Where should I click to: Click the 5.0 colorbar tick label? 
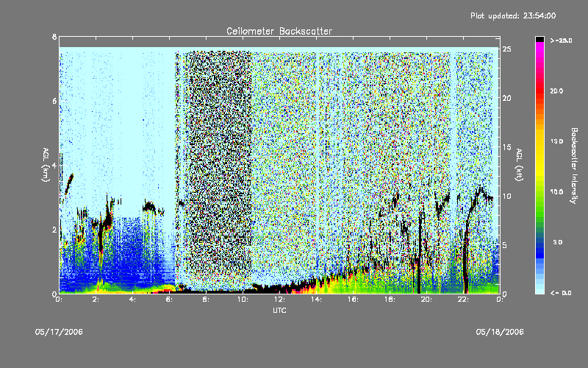(558, 243)
